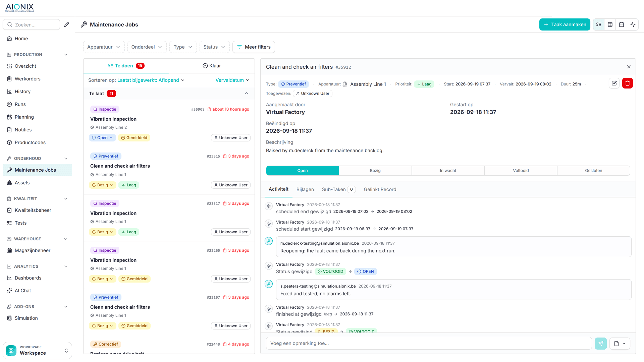Switch to the calendar view icon
Image resolution: width=644 pixels, height=362 pixels.
click(x=622, y=24)
